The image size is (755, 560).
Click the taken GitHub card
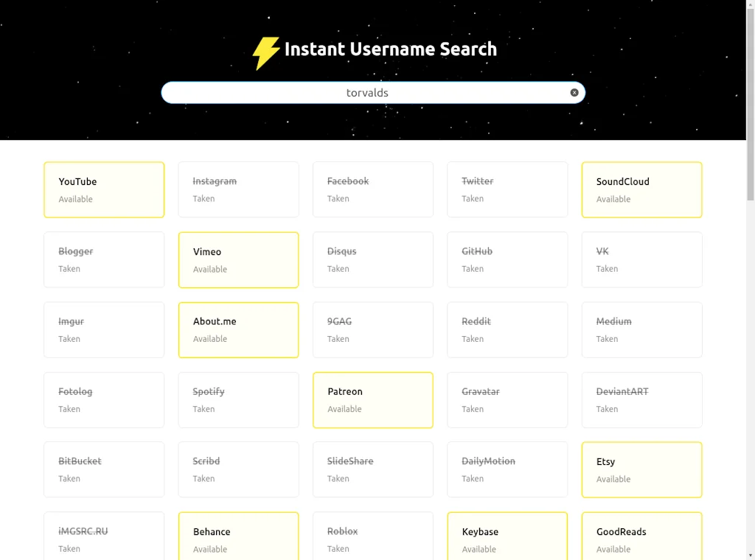tap(507, 259)
